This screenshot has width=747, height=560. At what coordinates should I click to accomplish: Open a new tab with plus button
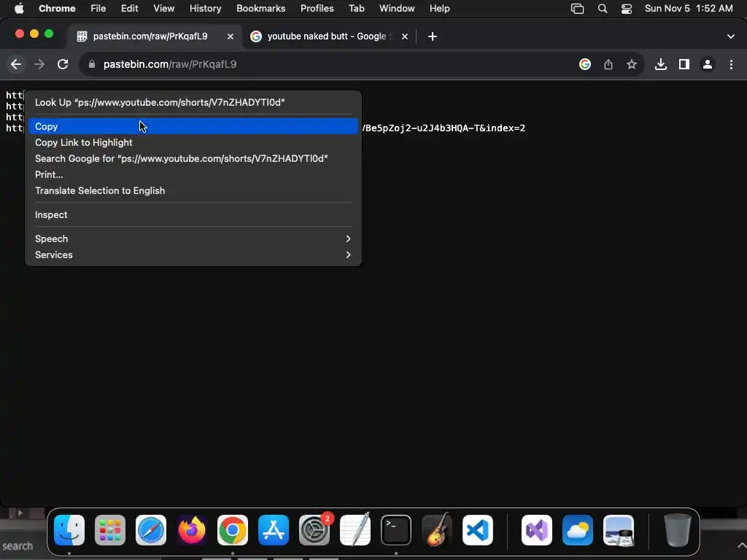click(432, 36)
